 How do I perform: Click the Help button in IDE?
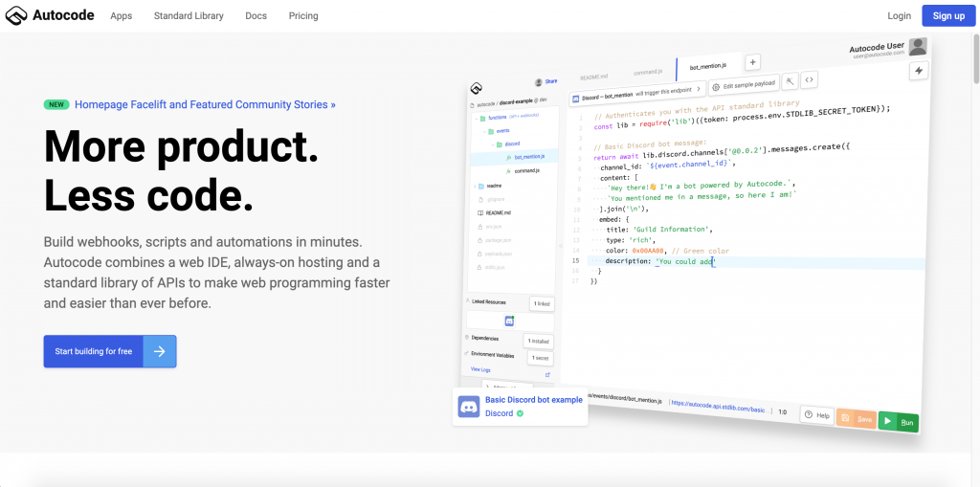[x=817, y=415]
